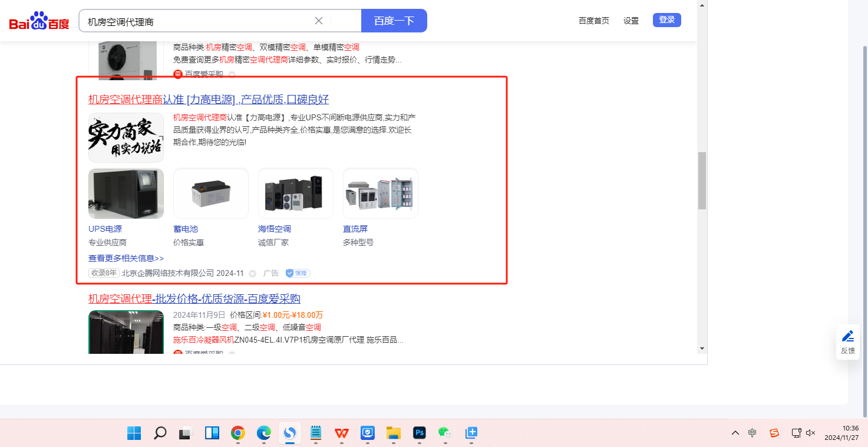
Task: Open the 设置 menu
Action: click(x=631, y=21)
